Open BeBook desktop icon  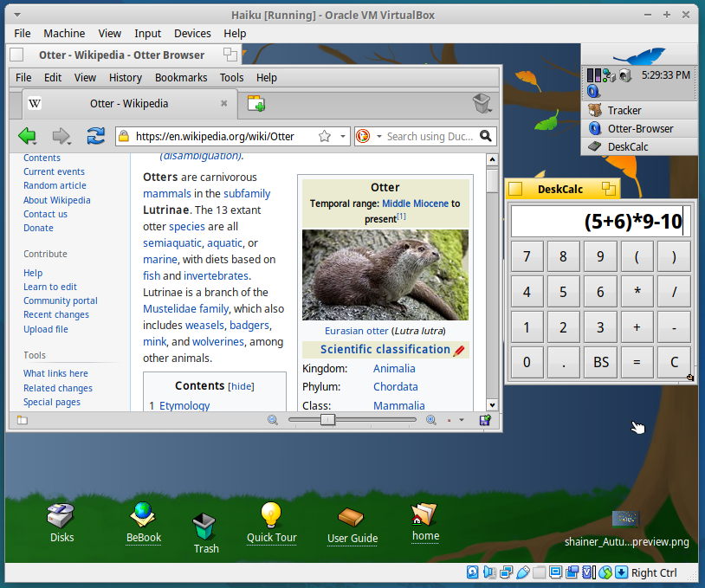[143, 514]
